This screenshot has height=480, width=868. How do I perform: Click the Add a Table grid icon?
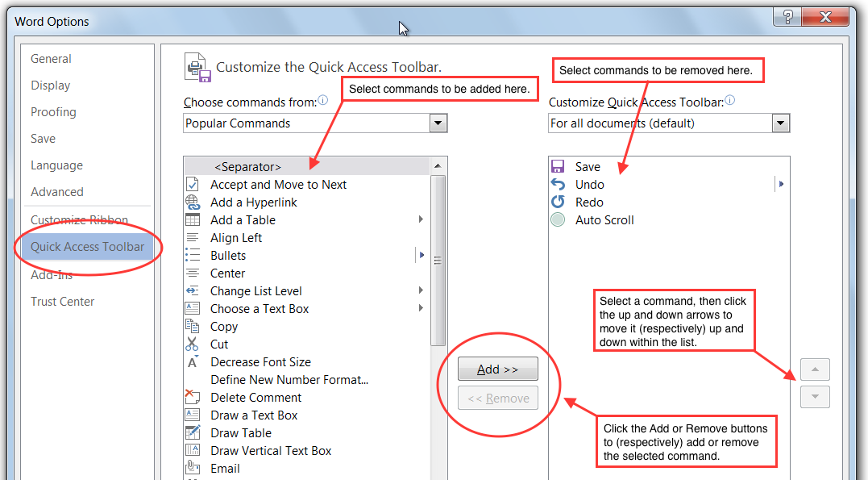[192, 219]
